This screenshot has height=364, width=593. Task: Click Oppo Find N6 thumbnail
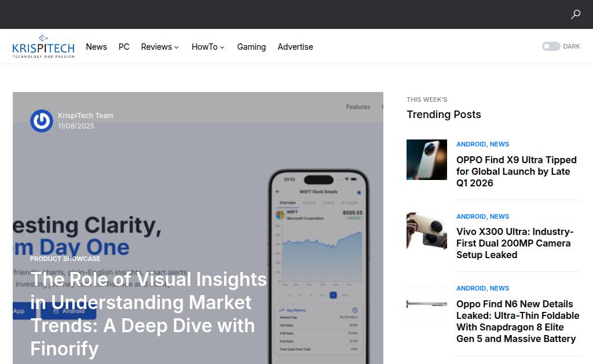pos(427,303)
